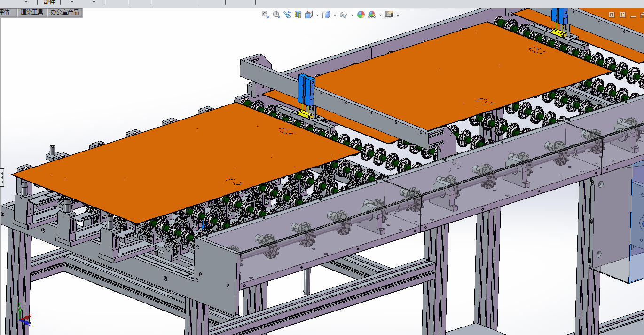The image size is (644, 335).
Task: Click the Display Style cube icon
Action: [x=326, y=15]
